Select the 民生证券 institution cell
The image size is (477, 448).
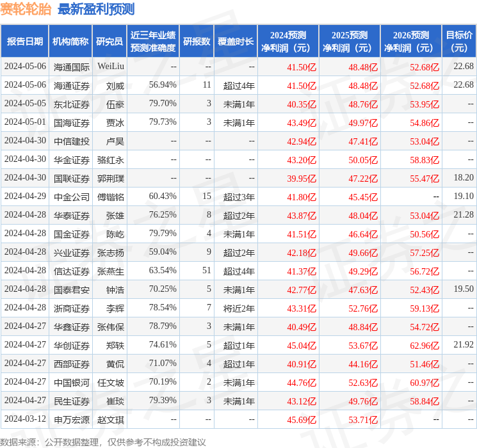tap(72, 401)
